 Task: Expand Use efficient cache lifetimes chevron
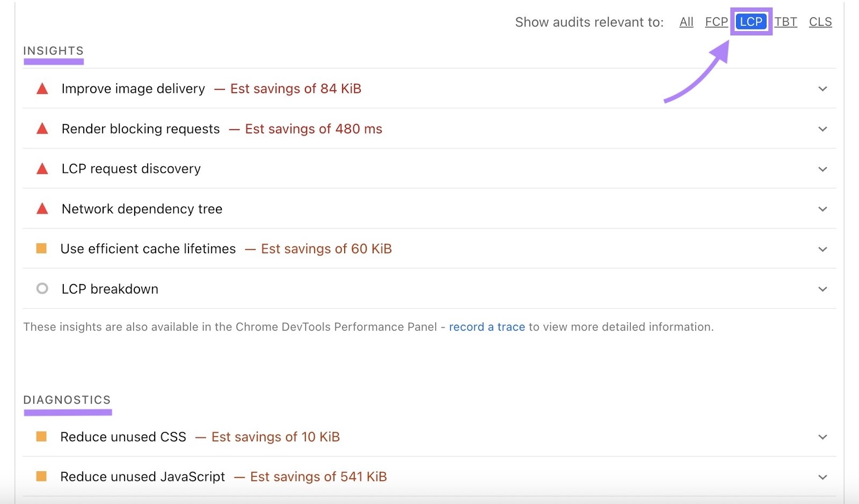(x=822, y=249)
